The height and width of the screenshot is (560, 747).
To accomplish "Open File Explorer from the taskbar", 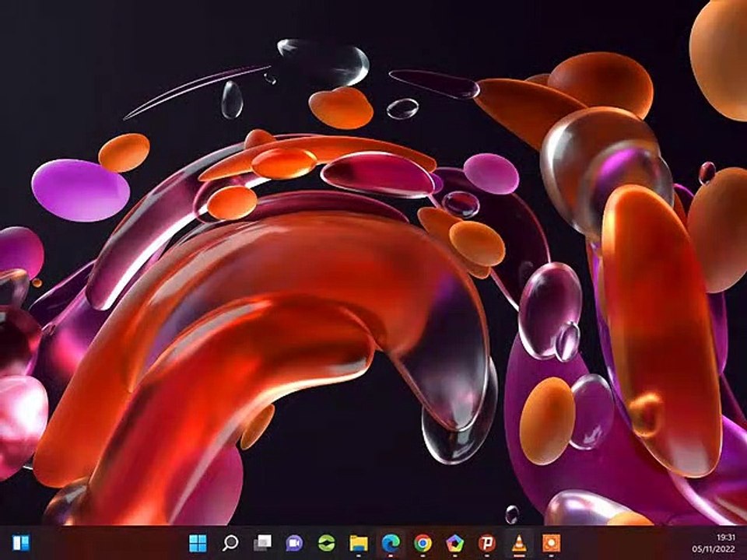I will point(358,543).
